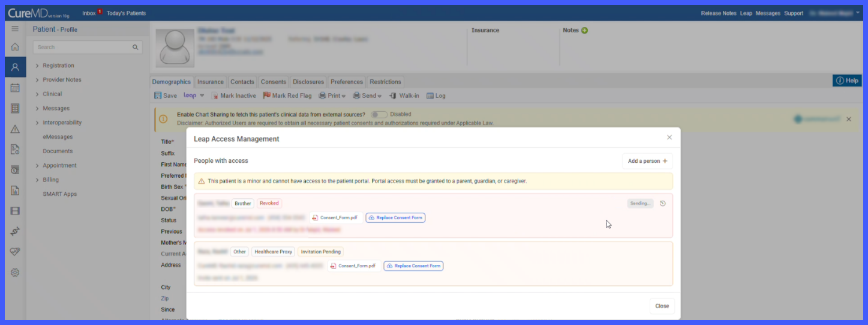
Task: Click the hamburger menu icon
Action: point(15,29)
